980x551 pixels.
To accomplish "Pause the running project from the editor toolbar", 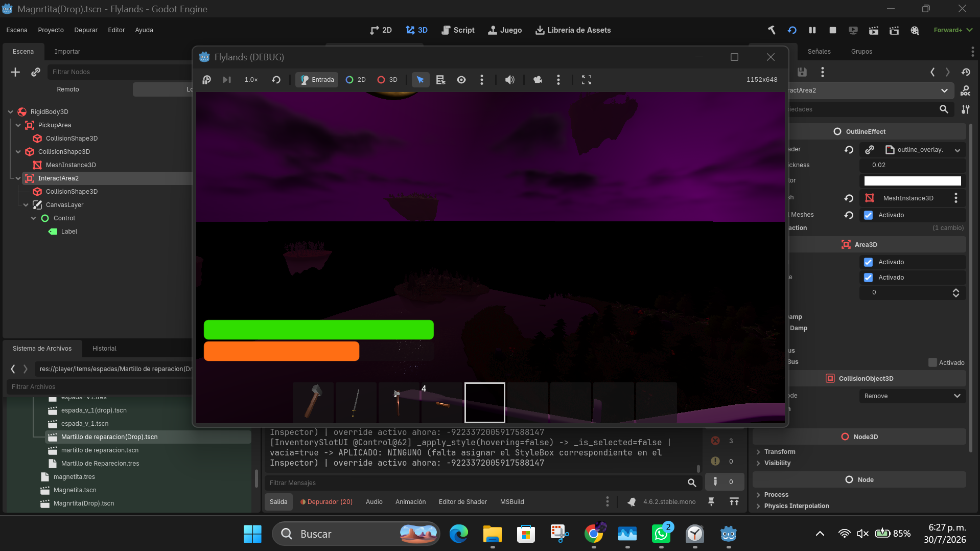I will point(812,30).
